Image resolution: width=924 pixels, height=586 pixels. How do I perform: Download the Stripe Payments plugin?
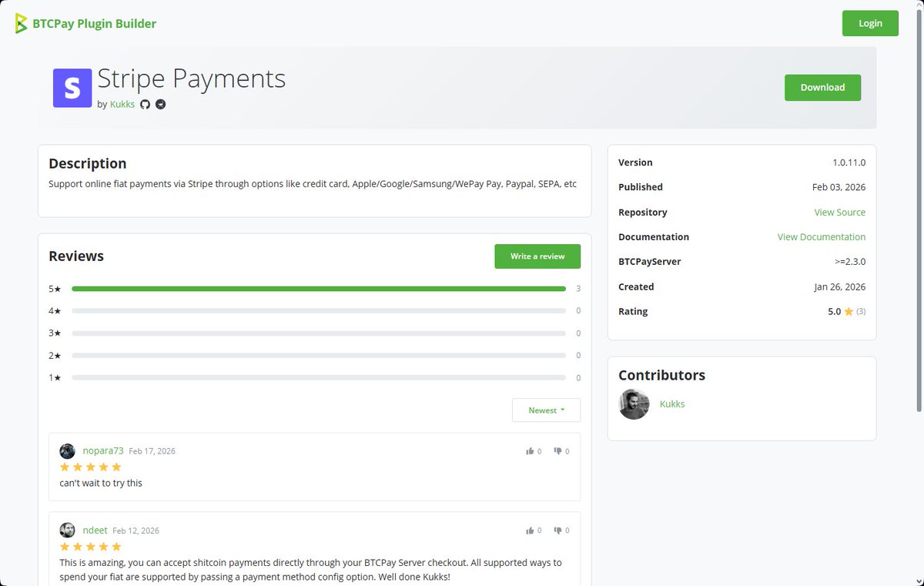(x=822, y=88)
